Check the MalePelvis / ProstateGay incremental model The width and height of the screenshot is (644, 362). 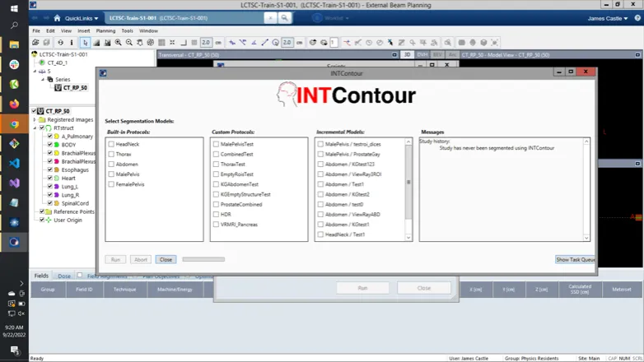point(321,154)
